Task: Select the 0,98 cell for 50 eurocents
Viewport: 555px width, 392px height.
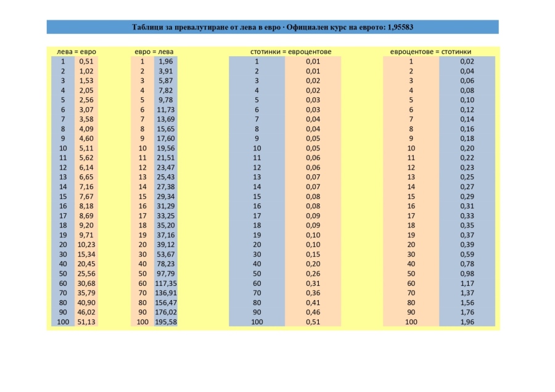Action: pos(467,273)
